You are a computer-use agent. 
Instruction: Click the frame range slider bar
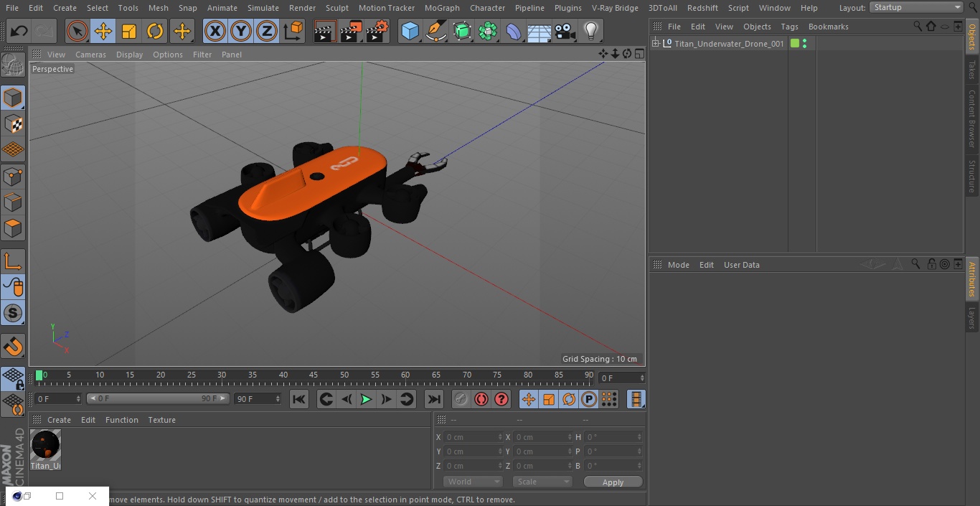158,398
